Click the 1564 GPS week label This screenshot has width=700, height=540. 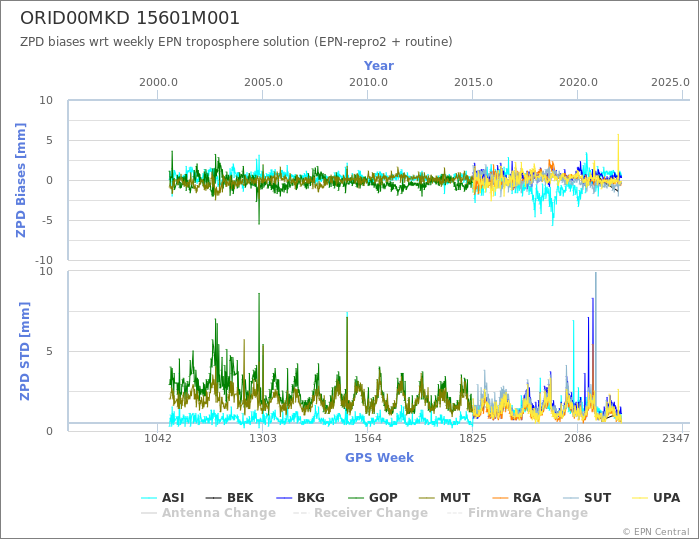(368, 438)
